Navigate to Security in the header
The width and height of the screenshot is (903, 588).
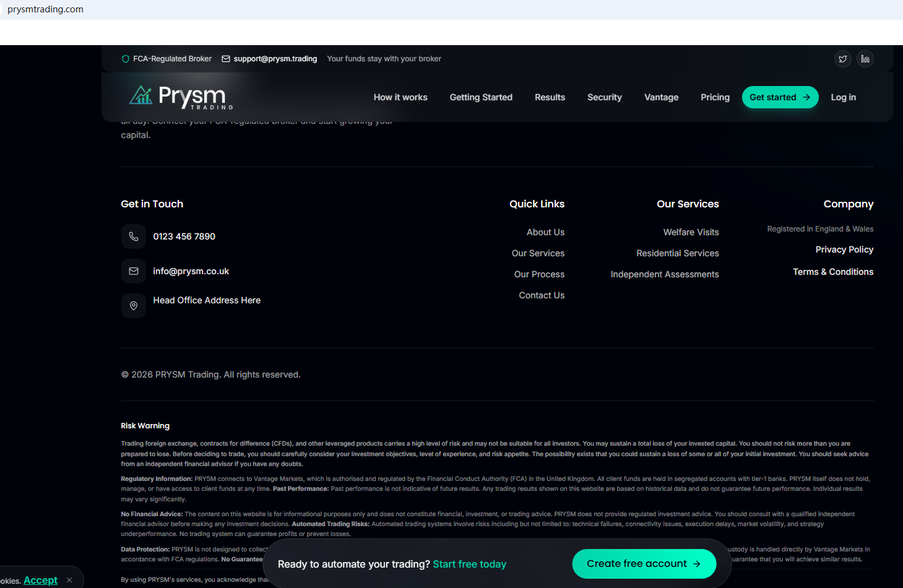(604, 97)
